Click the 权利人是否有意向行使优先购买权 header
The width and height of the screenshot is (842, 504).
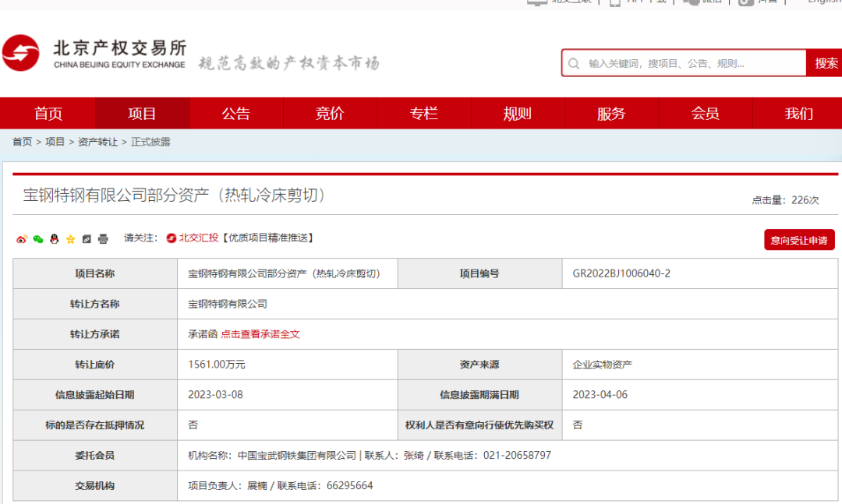point(479,425)
